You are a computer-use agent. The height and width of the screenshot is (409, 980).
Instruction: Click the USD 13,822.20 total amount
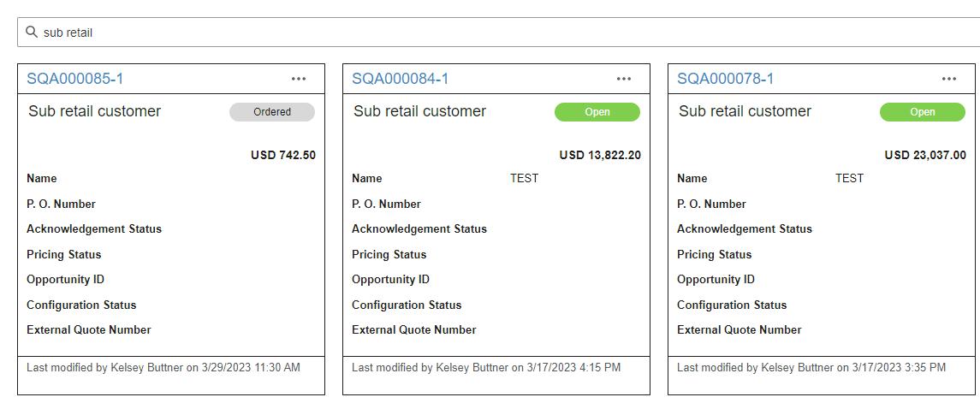pyautogui.click(x=600, y=155)
